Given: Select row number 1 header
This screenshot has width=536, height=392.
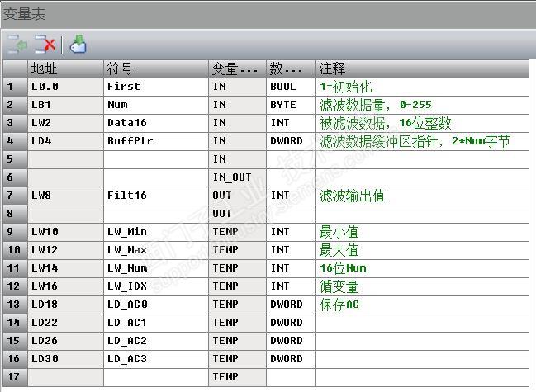Looking at the screenshot, I should click(16, 87).
